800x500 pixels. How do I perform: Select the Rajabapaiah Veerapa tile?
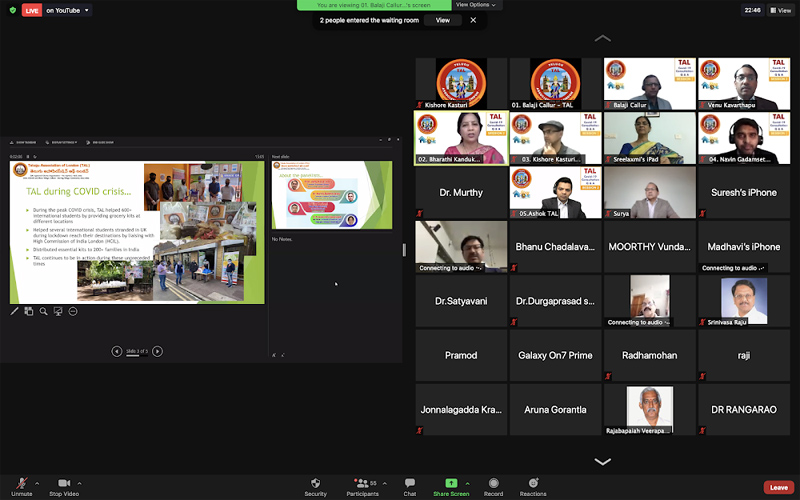tap(649, 410)
